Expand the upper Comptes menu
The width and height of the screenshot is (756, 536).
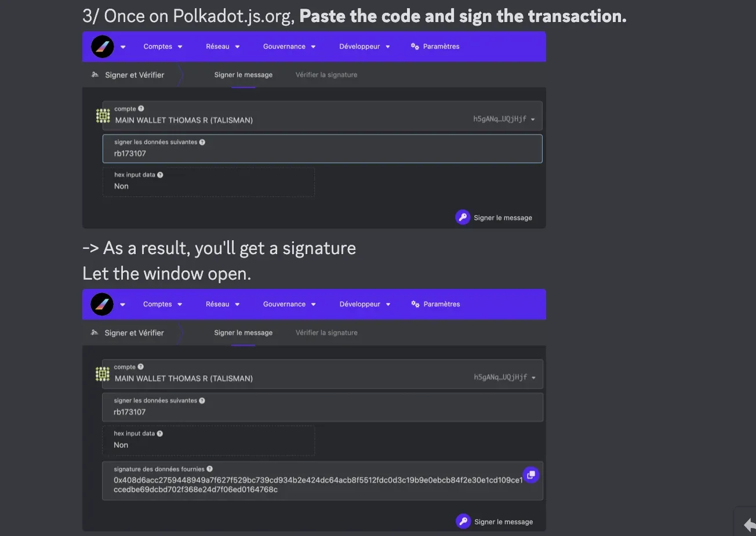[x=163, y=46]
